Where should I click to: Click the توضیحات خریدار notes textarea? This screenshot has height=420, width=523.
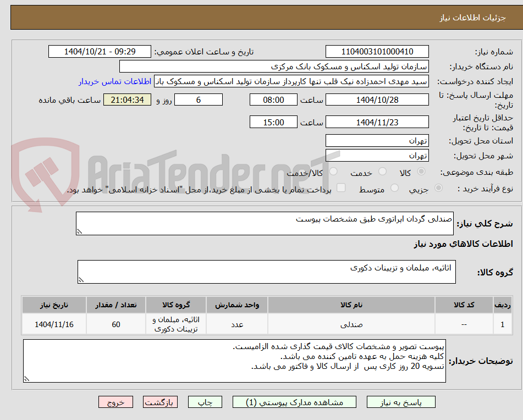234,361
